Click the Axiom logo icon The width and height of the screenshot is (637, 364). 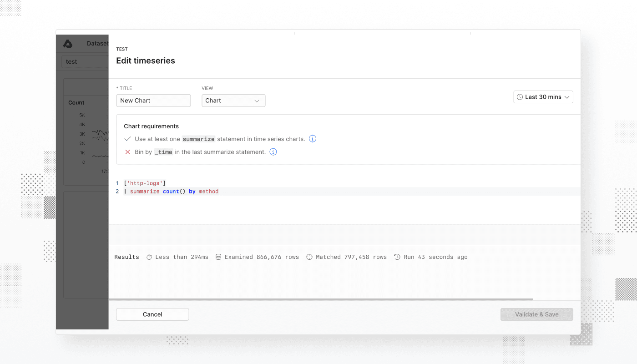(67, 43)
